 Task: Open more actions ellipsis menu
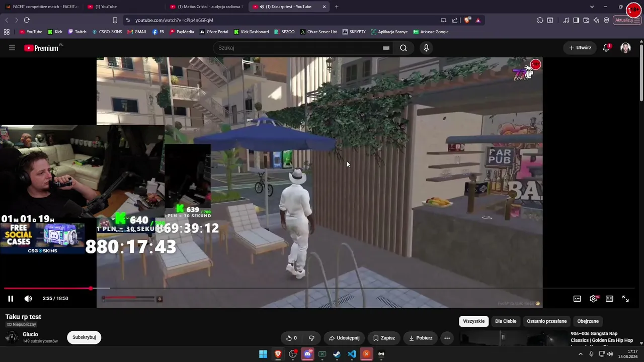447,338
